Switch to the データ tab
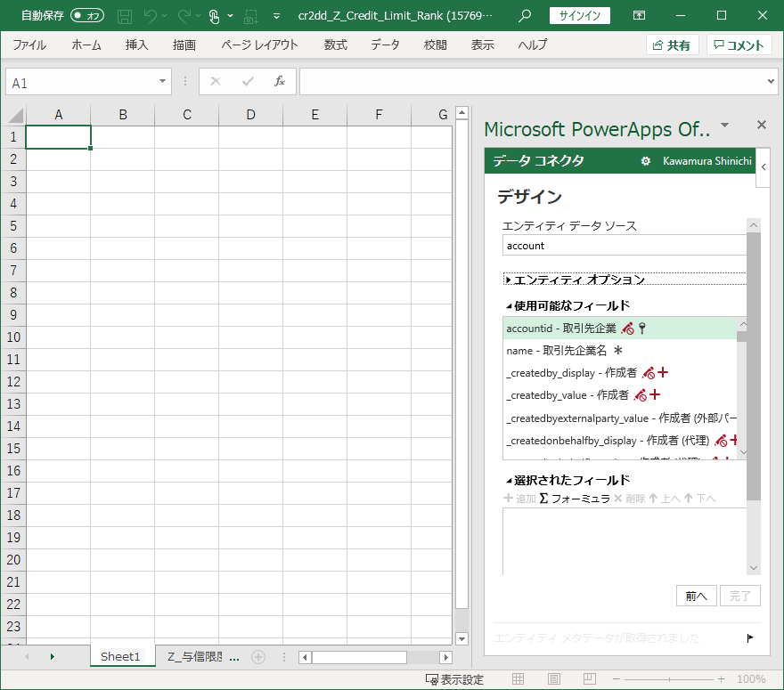784x690 pixels. 385,45
